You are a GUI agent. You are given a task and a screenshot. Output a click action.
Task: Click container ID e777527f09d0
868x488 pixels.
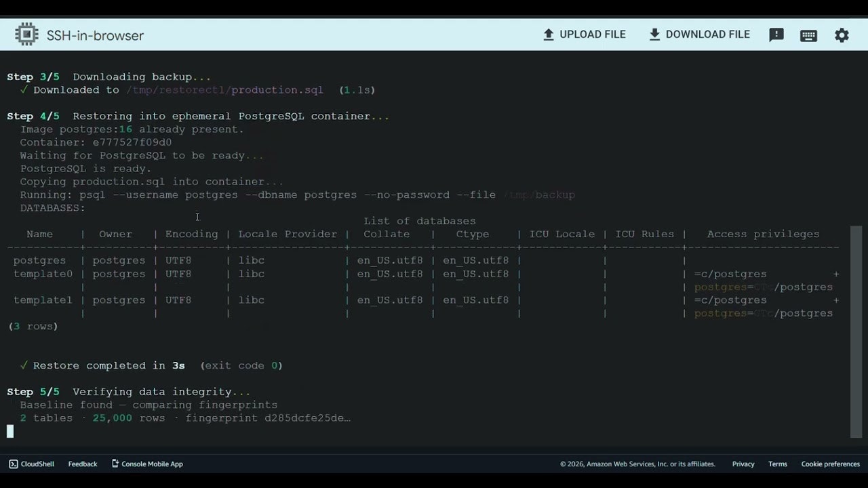(132, 142)
